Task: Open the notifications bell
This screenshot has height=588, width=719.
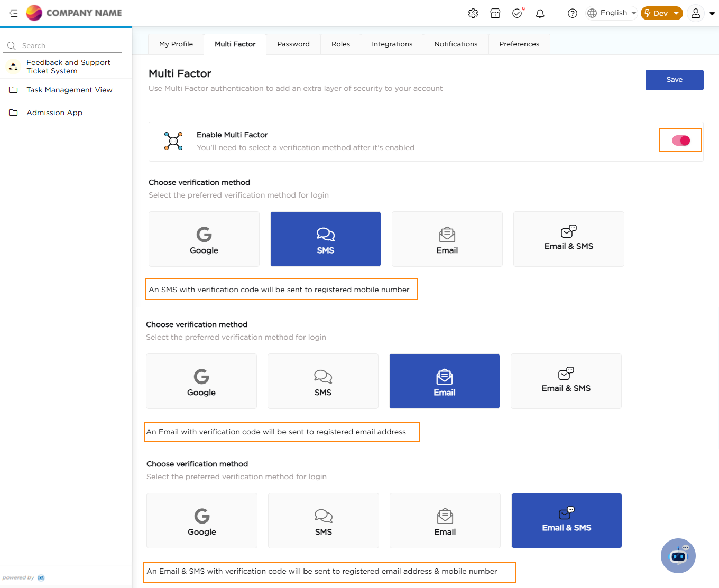Action: coord(540,13)
